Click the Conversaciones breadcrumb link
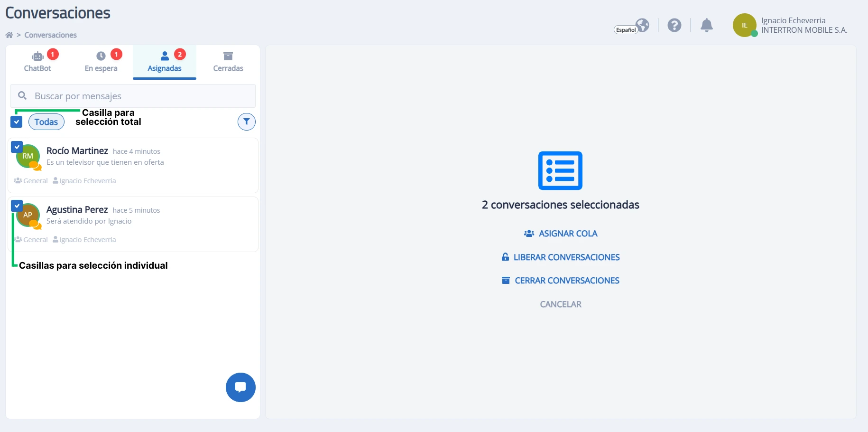This screenshot has height=432, width=868. pyautogui.click(x=51, y=35)
